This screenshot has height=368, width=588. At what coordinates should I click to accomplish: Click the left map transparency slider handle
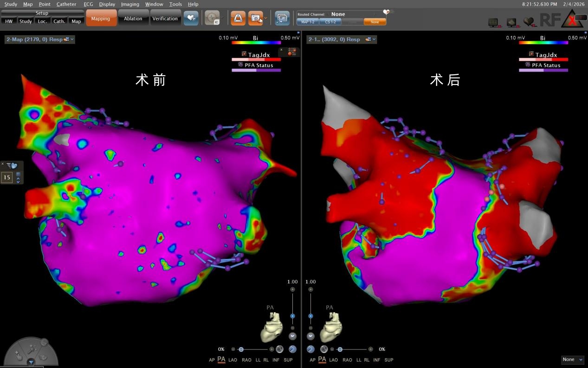coord(241,349)
